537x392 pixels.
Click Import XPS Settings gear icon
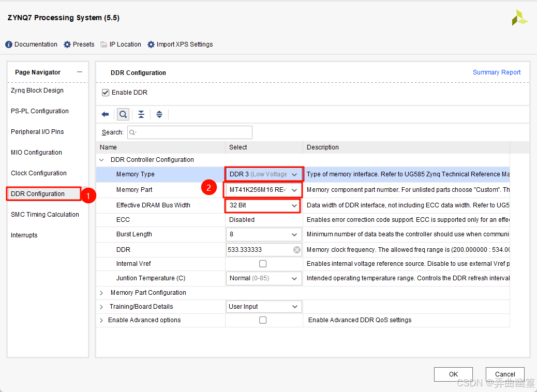tap(151, 44)
